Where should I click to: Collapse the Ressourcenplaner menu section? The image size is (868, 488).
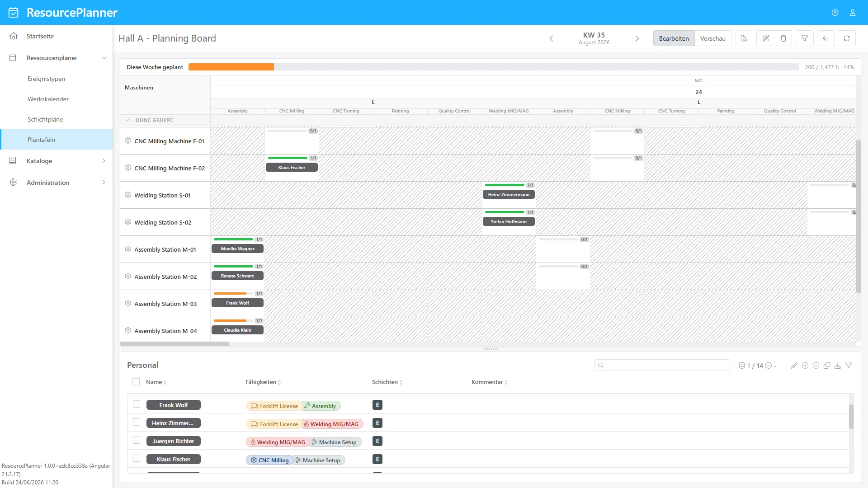(x=104, y=58)
